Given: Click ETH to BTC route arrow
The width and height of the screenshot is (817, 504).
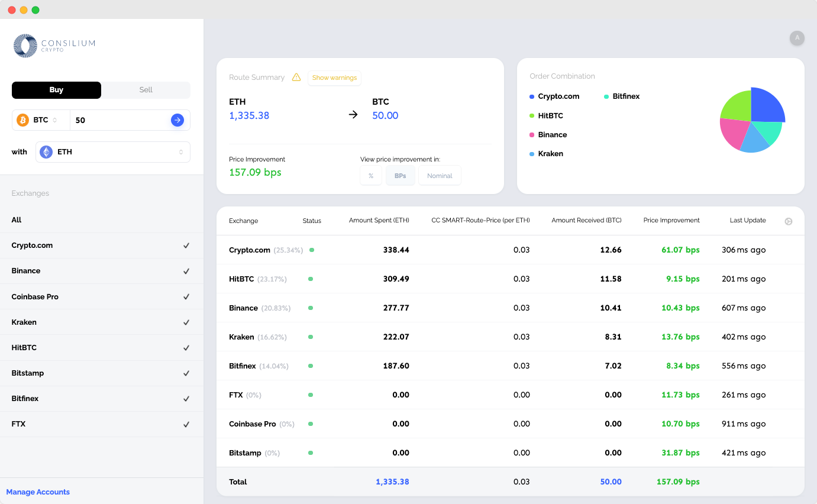Looking at the screenshot, I should pyautogui.click(x=353, y=115).
